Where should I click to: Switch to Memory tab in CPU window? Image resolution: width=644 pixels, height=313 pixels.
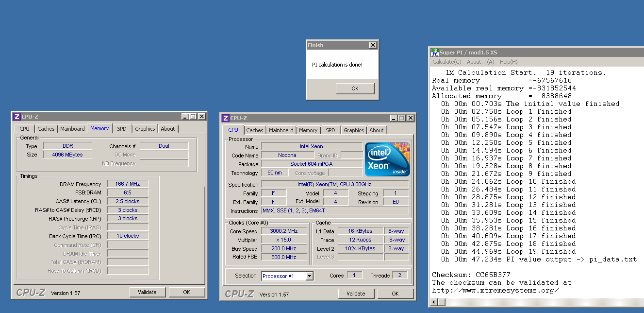coord(308,130)
